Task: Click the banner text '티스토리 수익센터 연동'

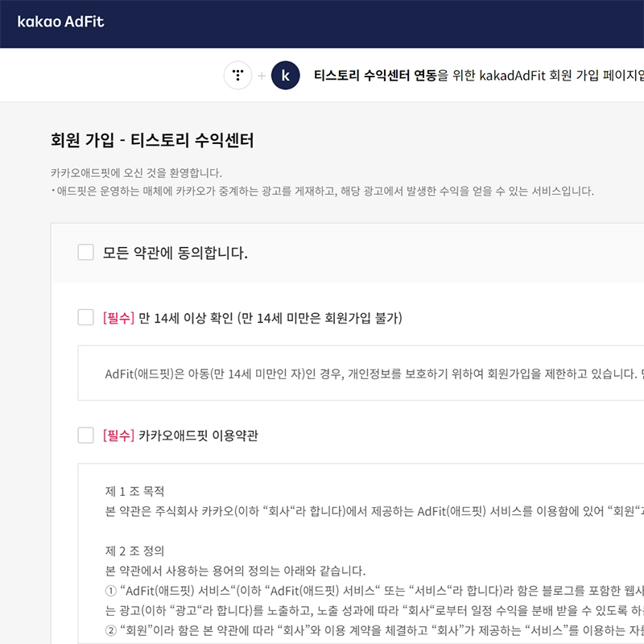Action: click(x=375, y=76)
